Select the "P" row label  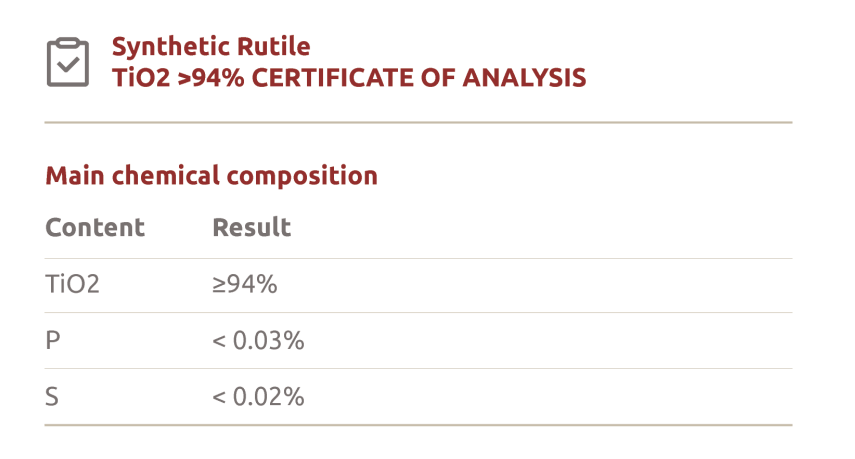[x=53, y=341]
